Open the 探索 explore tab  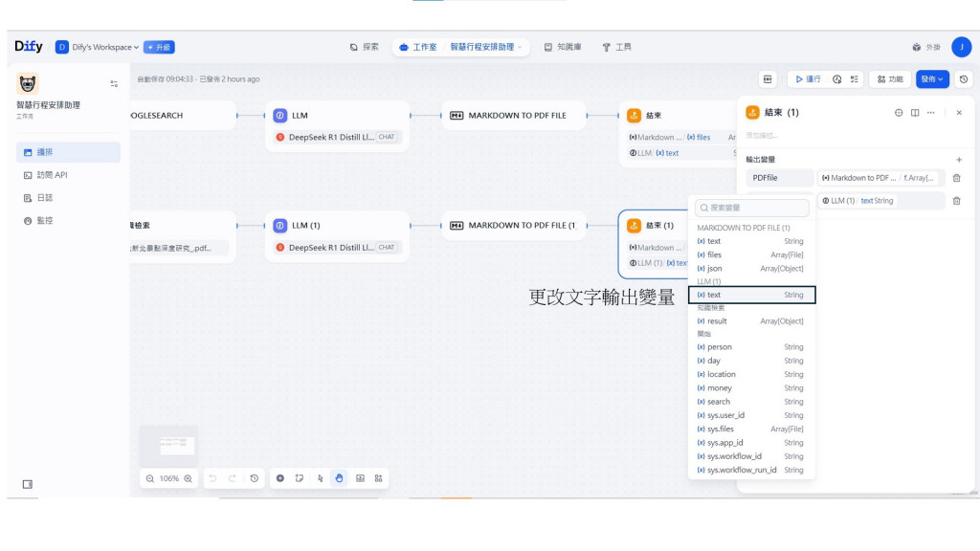pyautogui.click(x=365, y=47)
